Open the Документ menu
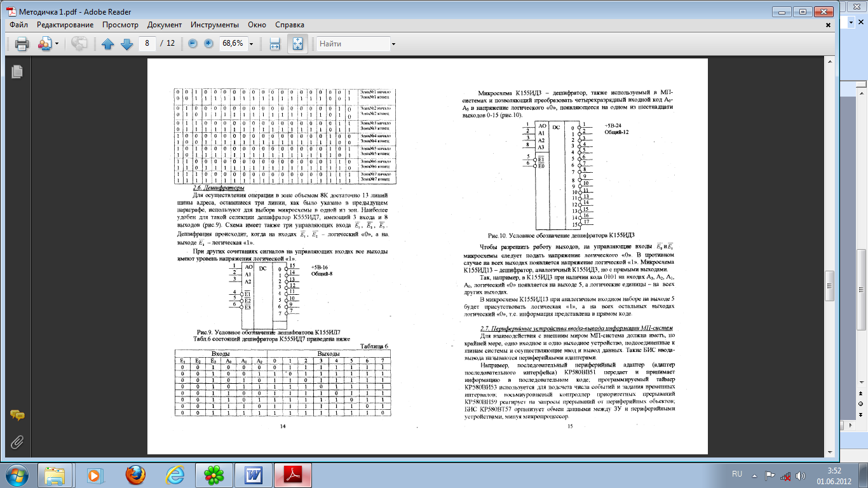Viewport: 868px width, 488px height. (x=165, y=25)
